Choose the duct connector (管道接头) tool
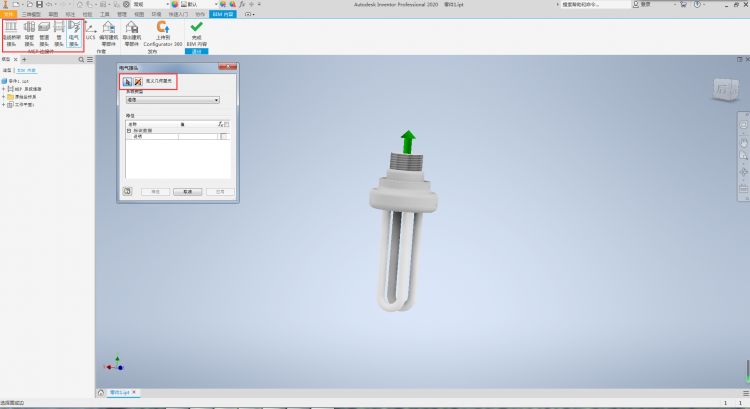 (44, 33)
